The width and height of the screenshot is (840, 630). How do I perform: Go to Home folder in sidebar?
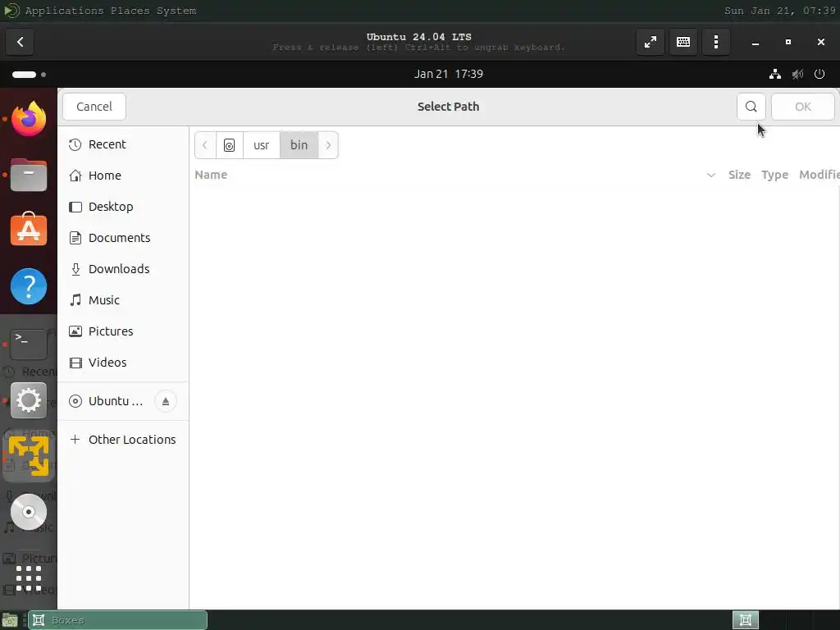click(x=123, y=176)
